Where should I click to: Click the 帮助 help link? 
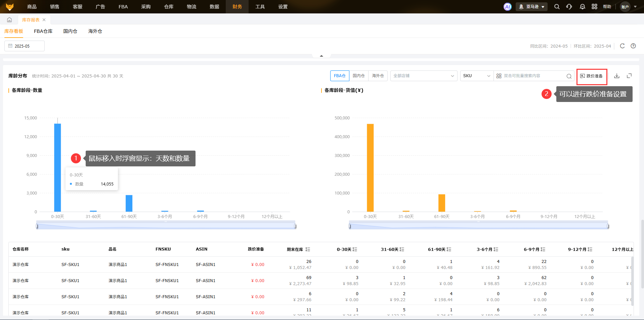click(x=607, y=7)
